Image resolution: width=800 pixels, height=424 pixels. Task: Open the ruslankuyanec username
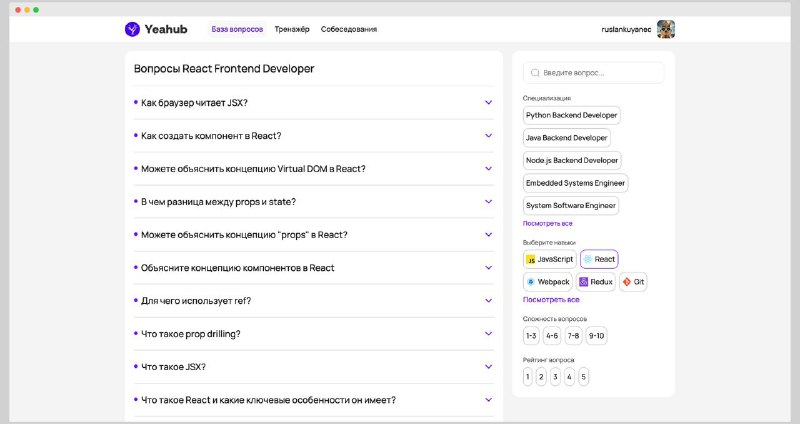click(626, 30)
